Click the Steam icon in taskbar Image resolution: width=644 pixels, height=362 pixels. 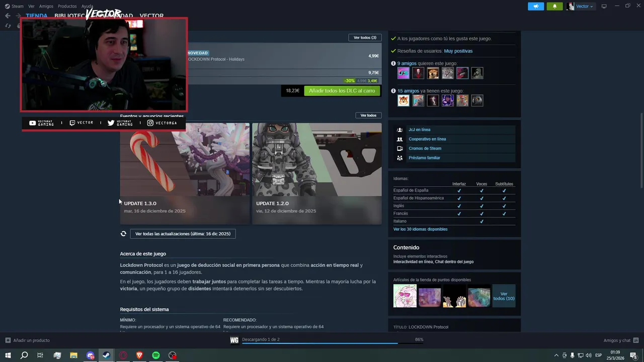(106, 355)
